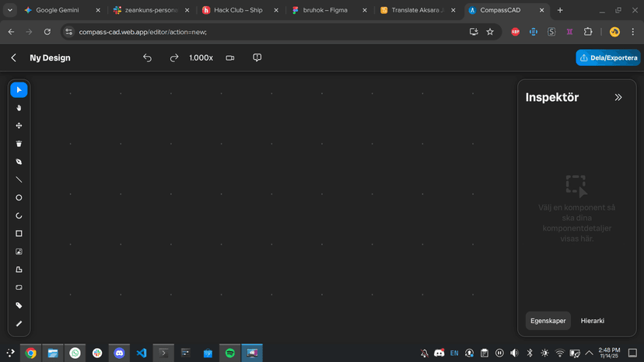Click the redo arrow
The height and width of the screenshot is (362, 644).
(x=174, y=58)
